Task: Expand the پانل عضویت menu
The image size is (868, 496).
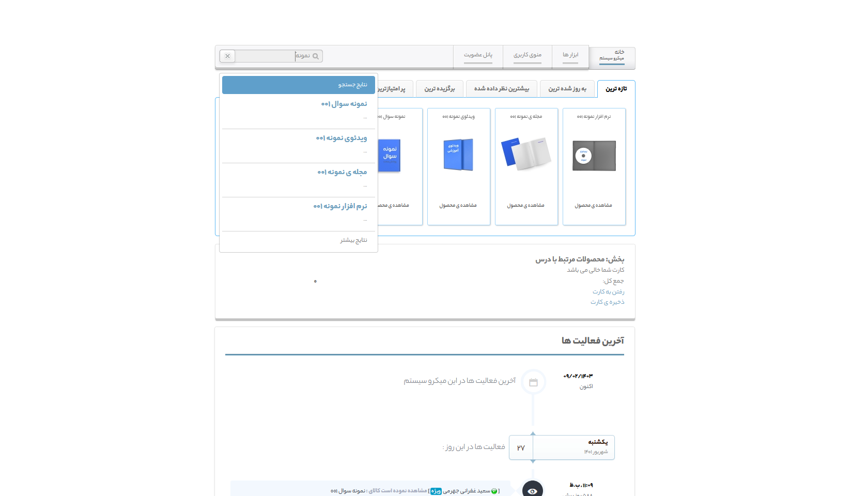Action: [x=478, y=55]
